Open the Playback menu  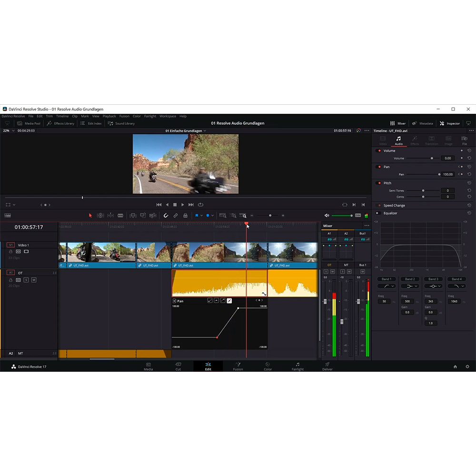click(x=109, y=116)
